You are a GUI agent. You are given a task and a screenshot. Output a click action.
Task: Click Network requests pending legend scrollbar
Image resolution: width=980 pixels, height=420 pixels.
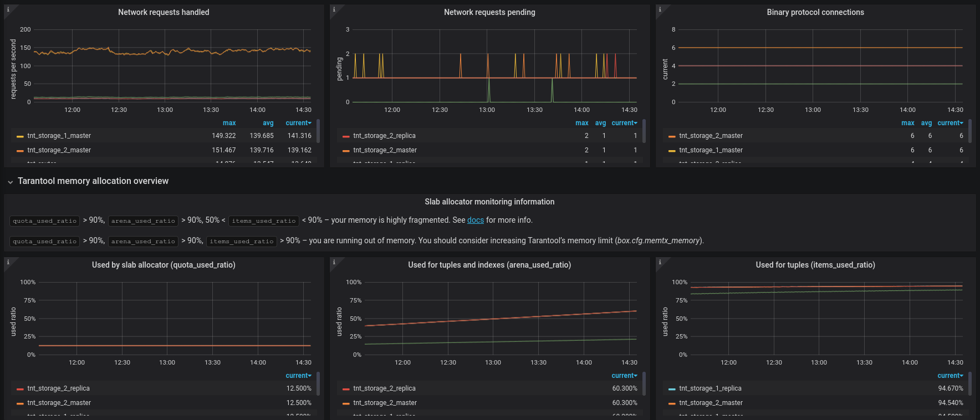point(644,131)
